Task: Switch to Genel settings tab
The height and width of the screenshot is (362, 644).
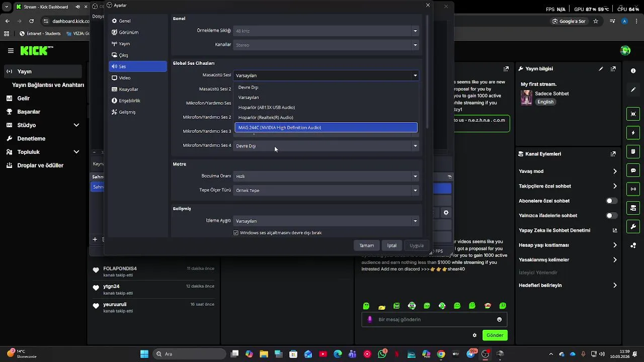Action: (137, 21)
